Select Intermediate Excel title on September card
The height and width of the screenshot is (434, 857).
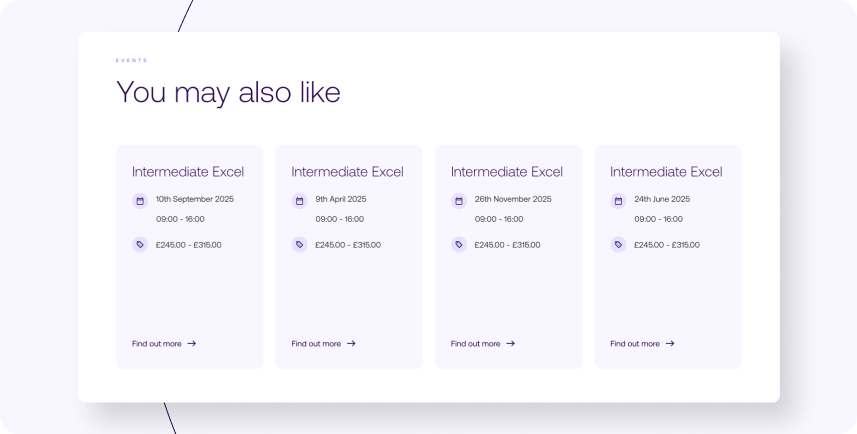(188, 172)
